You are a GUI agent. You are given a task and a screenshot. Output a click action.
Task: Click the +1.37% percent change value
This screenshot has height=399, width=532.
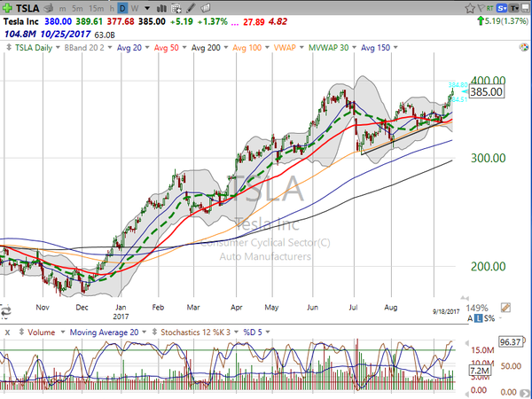coord(213,21)
